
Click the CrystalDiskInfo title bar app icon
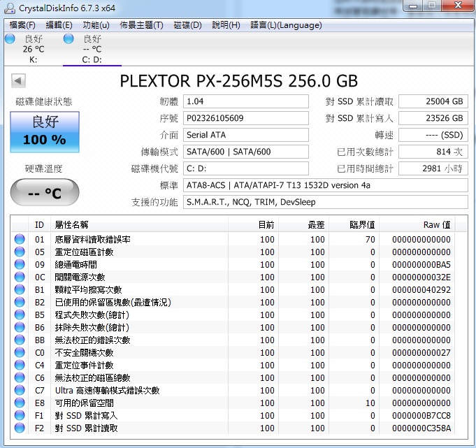click(x=9, y=8)
